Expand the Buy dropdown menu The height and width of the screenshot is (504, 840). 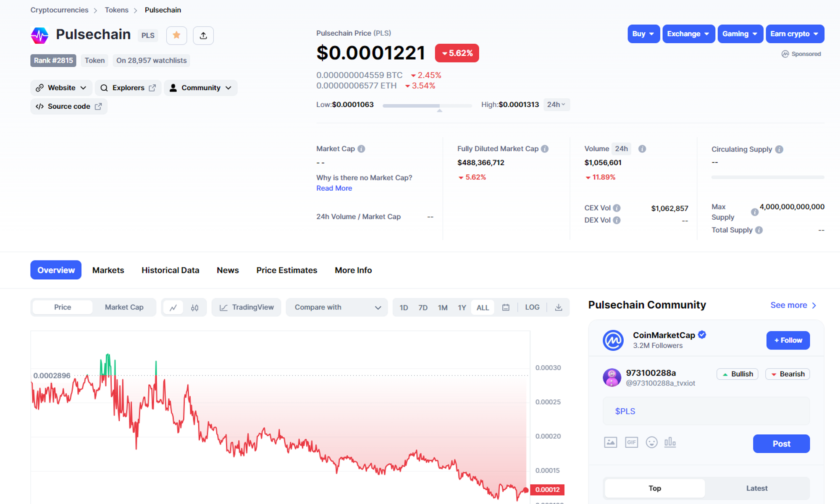tap(643, 34)
